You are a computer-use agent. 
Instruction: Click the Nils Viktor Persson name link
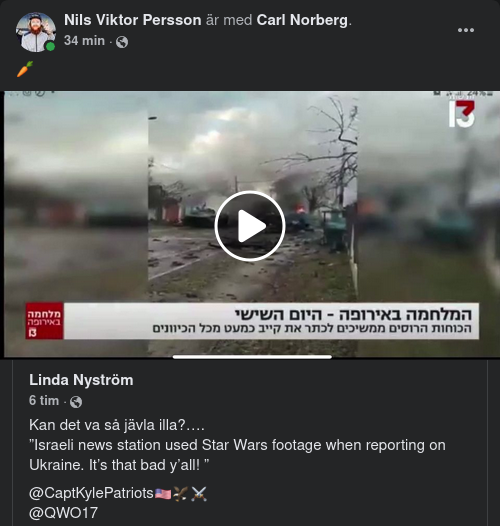point(133,20)
